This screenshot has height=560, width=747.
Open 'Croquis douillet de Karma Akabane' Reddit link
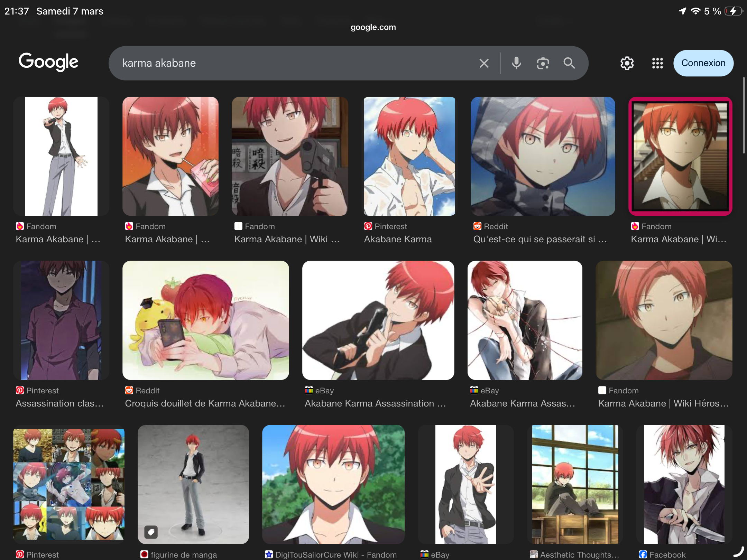point(205,403)
